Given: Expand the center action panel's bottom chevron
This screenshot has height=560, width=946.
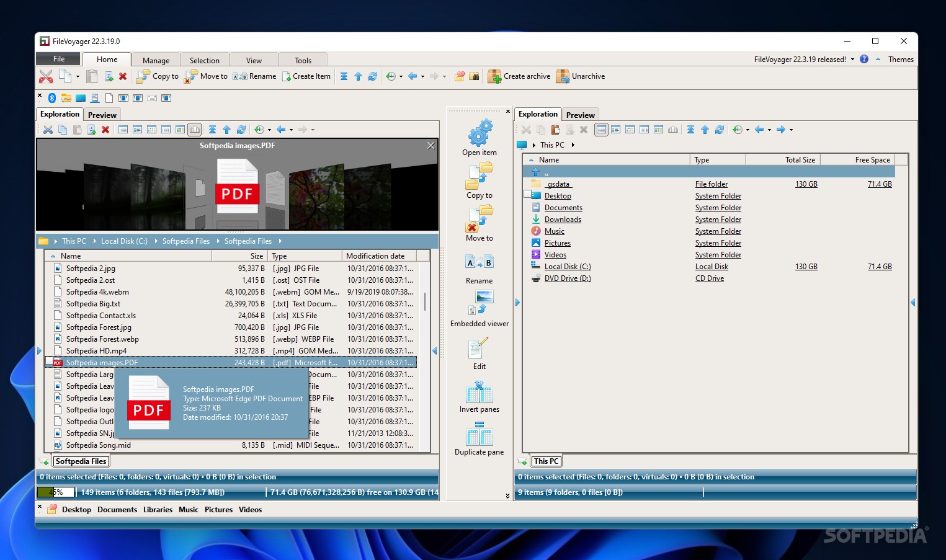Looking at the screenshot, I should click(507, 496).
